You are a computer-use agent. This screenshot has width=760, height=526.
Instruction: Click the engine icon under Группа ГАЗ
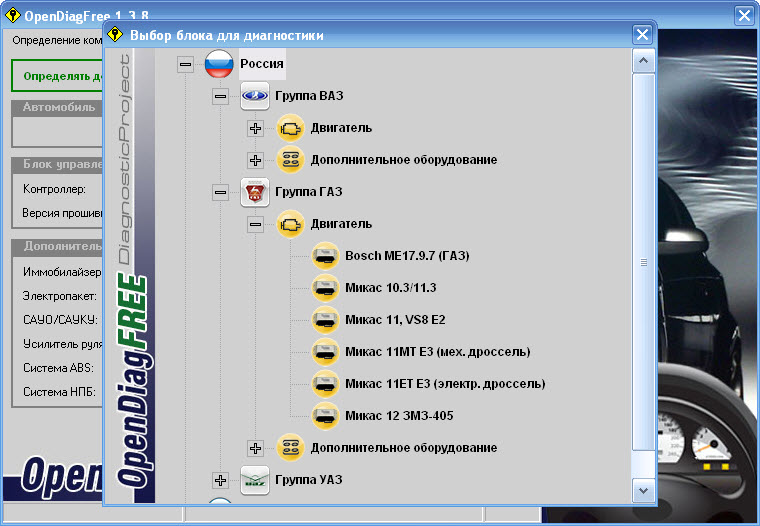(x=290, y=224)
